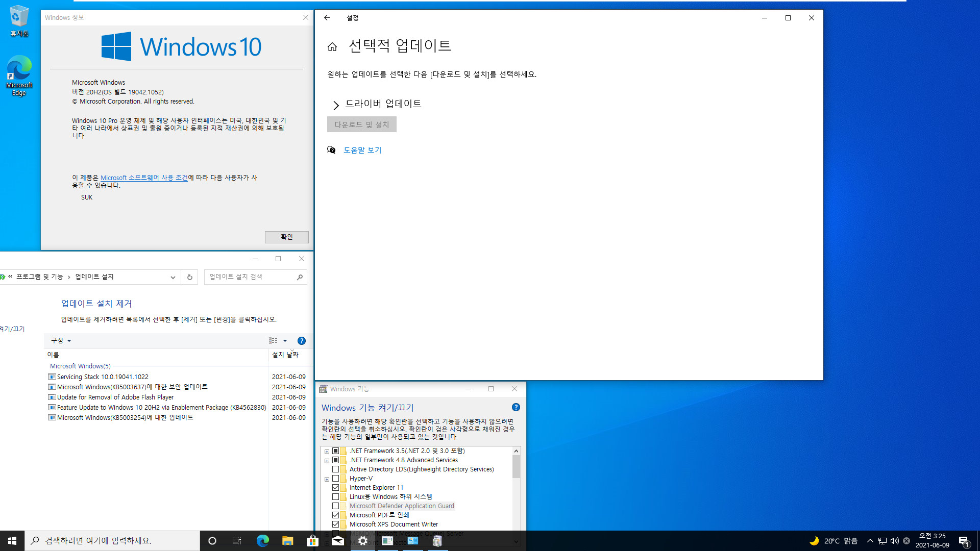Open help in Windows Features dialog
The height and width of the screenshot is (551, 980).
(516, 407)
